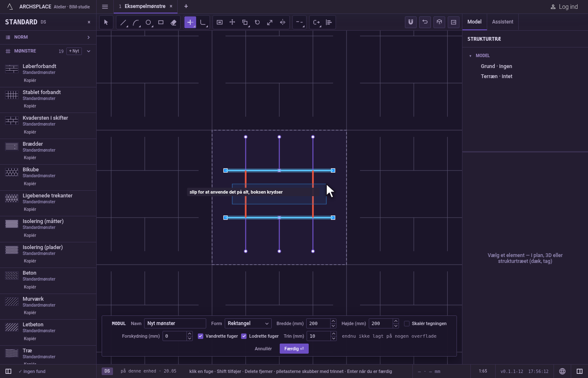The width and height of the screenshot is (588, 378).
Task: Toggle left panel icon in status bar
Action: click(8, 371)
